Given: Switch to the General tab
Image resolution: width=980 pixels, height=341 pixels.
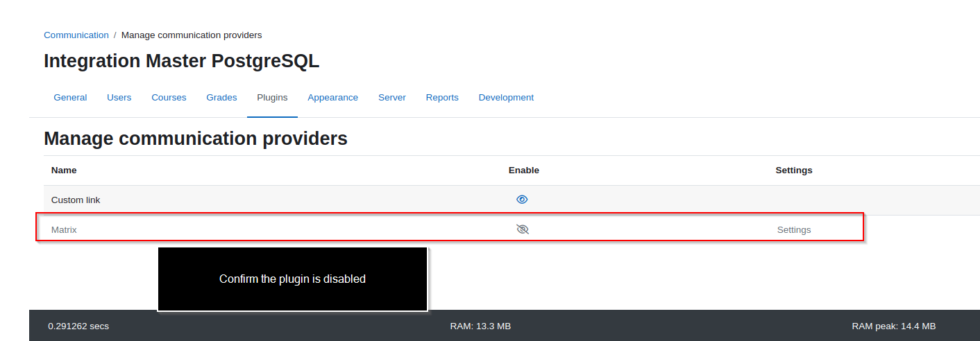Looking at the screenshot, I should 70,98.
